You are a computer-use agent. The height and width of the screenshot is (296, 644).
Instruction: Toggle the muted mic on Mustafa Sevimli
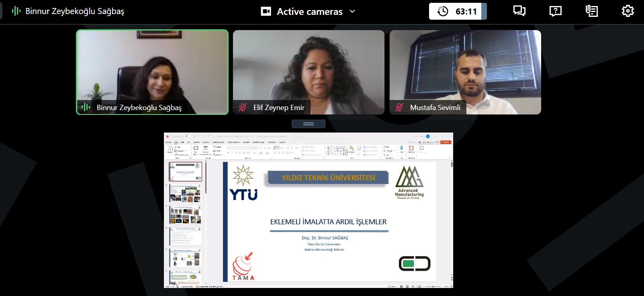[x=399, y=107]
